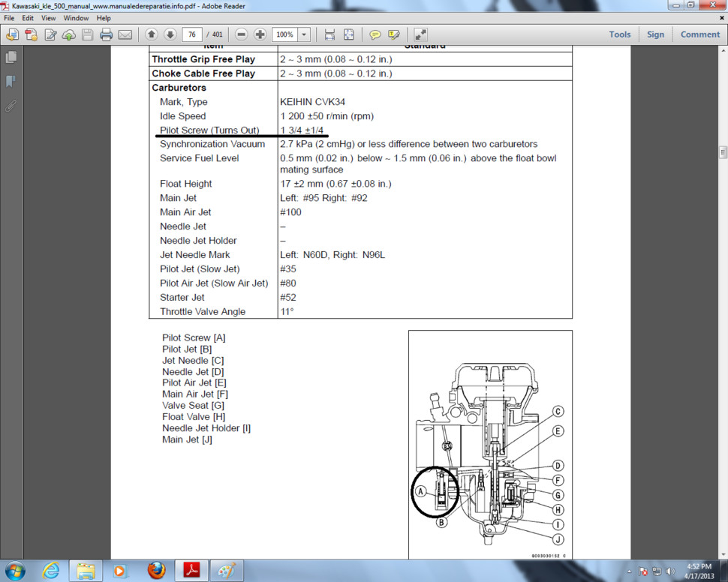Image resolution: width=728 pixels, height=582 pixels.
Task: Click the "Left: #95 Right: #92" value
Action: (323, 198)
